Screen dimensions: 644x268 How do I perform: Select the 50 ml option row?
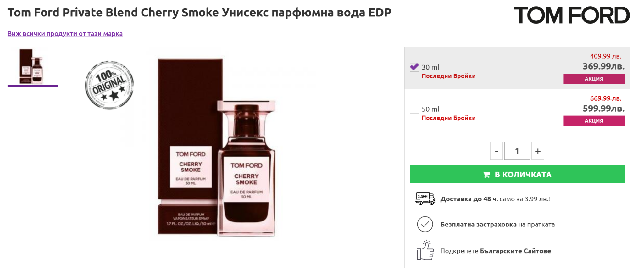point(517,110)
